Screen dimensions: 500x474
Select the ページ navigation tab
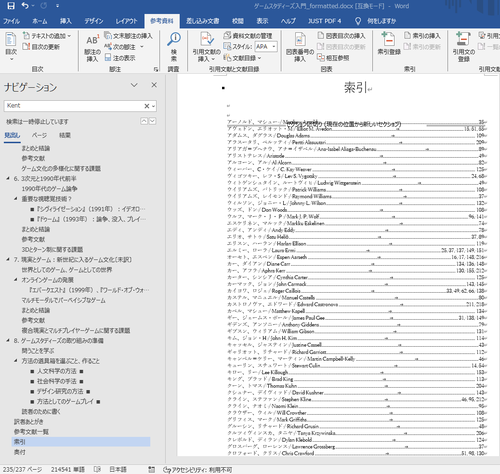(x=39, y=135)
